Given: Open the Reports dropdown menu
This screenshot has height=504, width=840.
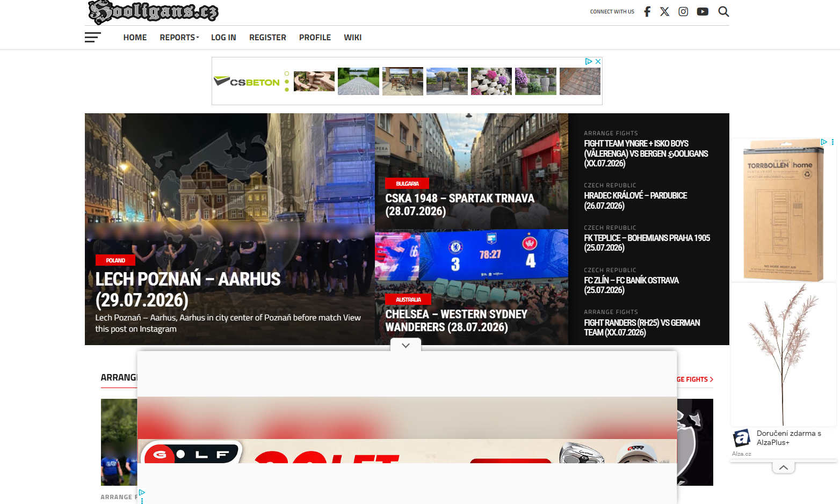Looking at the screenshot, I should [179, 38].
